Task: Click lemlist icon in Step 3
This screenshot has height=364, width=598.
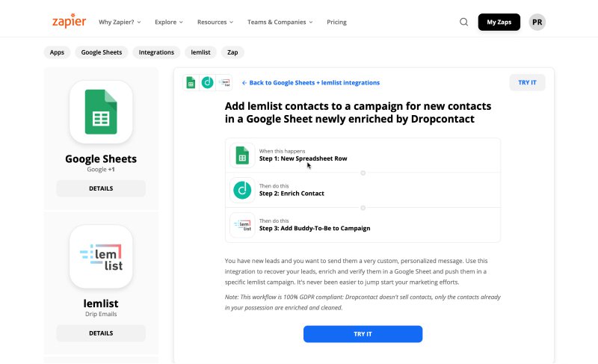Action: 242,225
